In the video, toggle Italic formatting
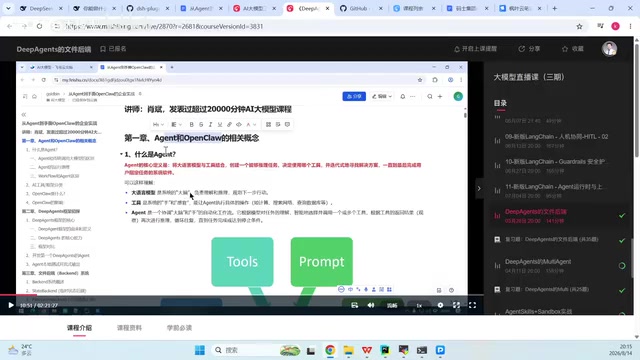The height and width of the screenshot is (360, 640). point(210,124)
